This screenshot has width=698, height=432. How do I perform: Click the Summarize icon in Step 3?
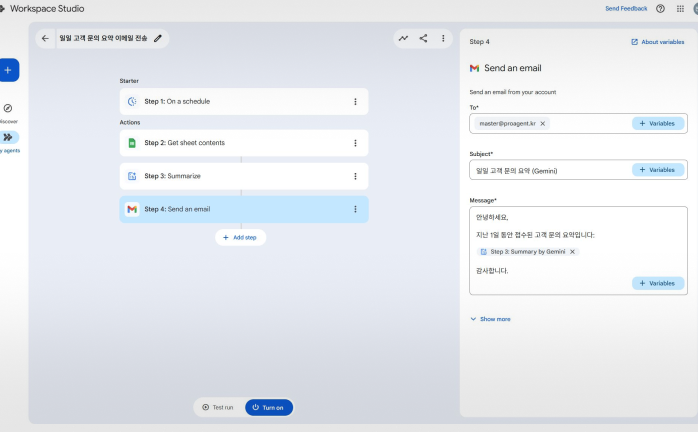point(132,176)
